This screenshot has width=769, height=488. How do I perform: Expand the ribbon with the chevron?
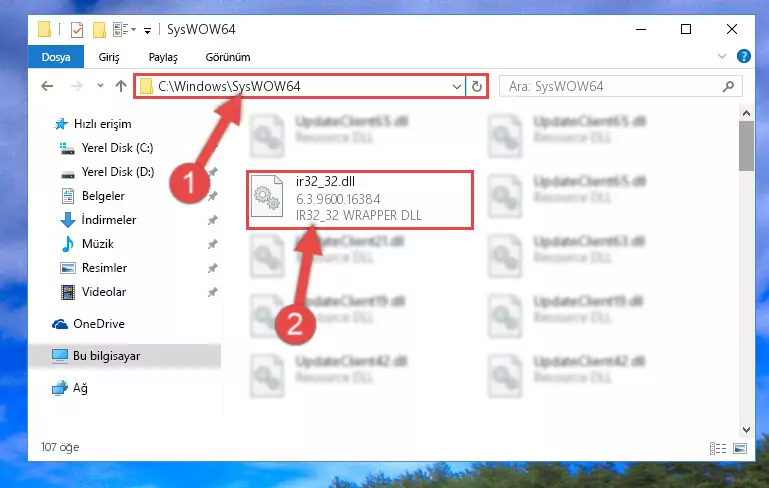click(x=721, y=56)
